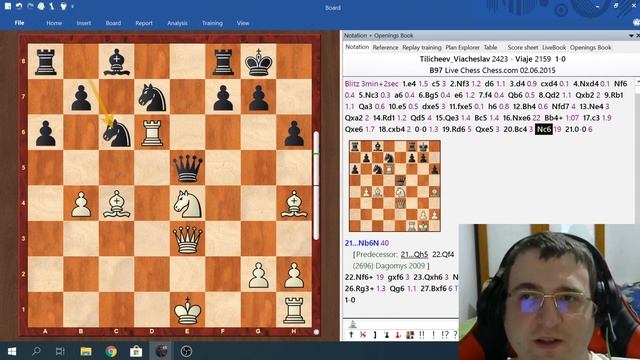Open taskbar search magnifier

(36, 351)
